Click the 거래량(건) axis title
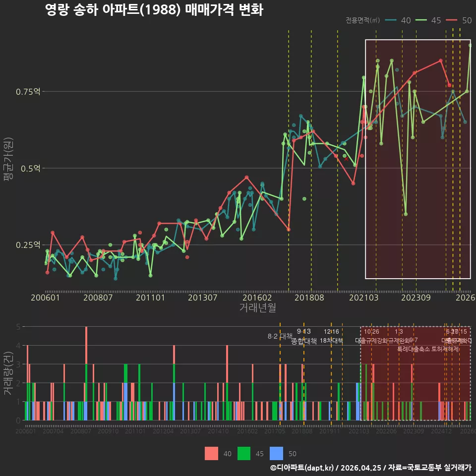 [8, 373]
